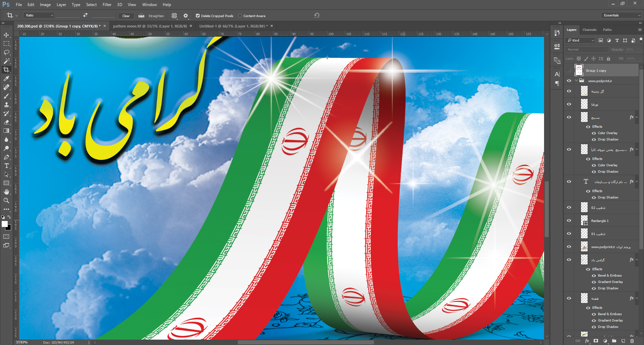The width and height of the screenshot is (644, 345).
Task: Hide the www.psdprint.ir group
Action: [x=569, y=81]
